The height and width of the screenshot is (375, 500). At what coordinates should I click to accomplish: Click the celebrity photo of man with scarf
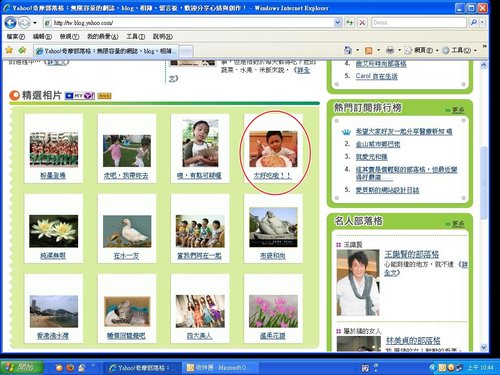pyautogui.click(x=358, y=282)
